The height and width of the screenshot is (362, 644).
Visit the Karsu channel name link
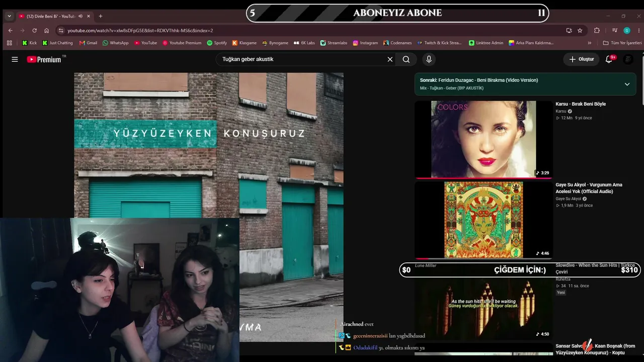click(x=561, y=111)
